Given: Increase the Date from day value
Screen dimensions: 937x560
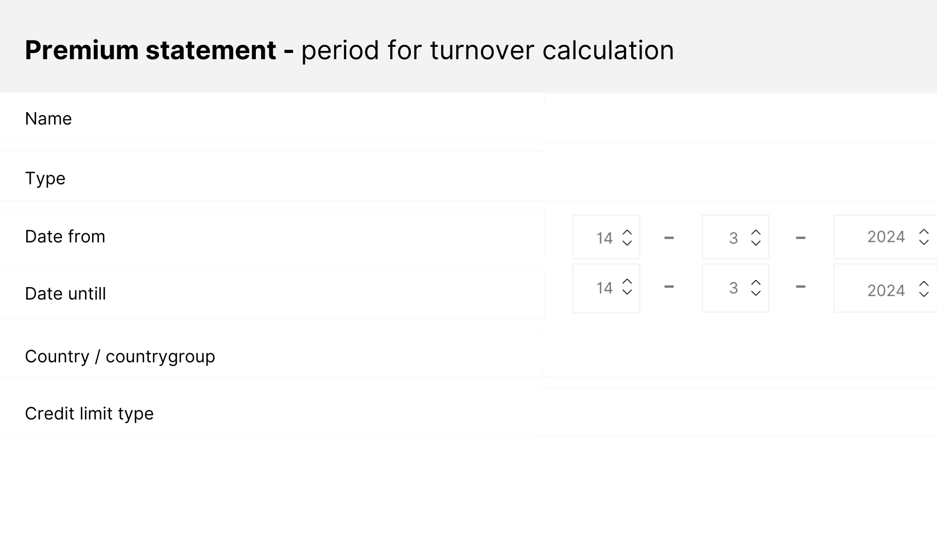Looking at the screenshot, I should pos(627,232).
